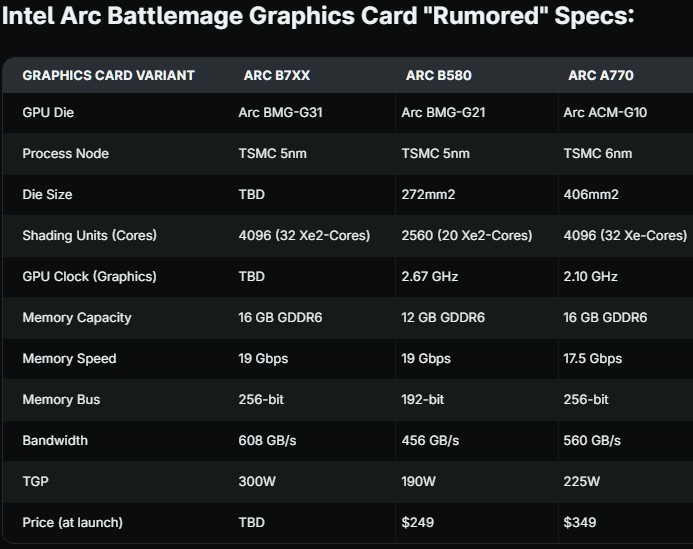Select the 192-bit memory bus cell
The image size is (693, 549).
click(423, 400)
